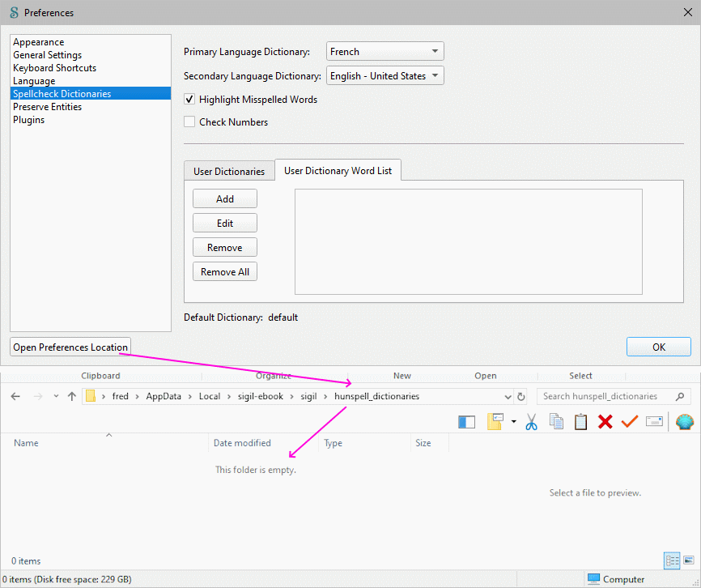Enable the Check Numbers checkbox
Image resolution: width=701 pixels, height=588 pixels.
tap(189, 121)
